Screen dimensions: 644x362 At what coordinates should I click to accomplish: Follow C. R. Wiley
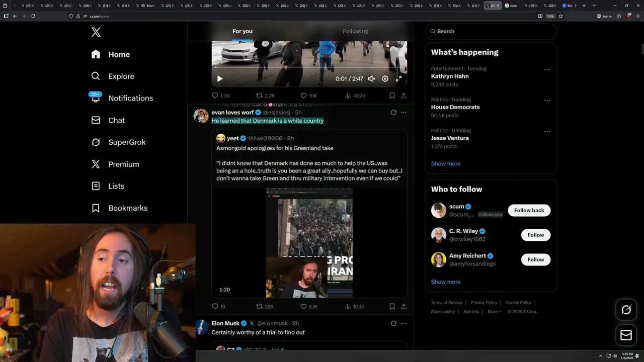(535, 235)
